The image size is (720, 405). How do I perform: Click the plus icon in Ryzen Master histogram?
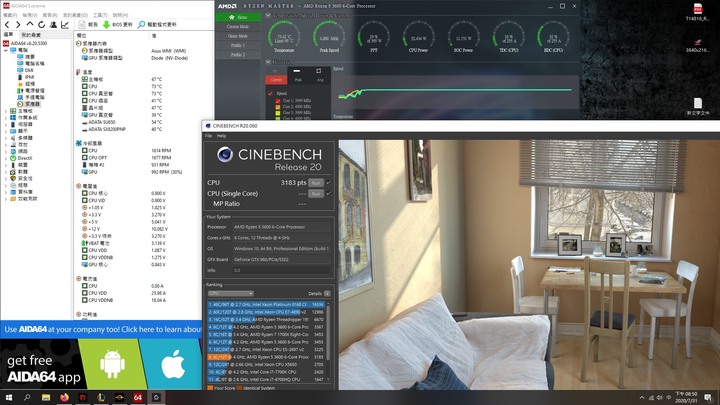tap(275, 71)
